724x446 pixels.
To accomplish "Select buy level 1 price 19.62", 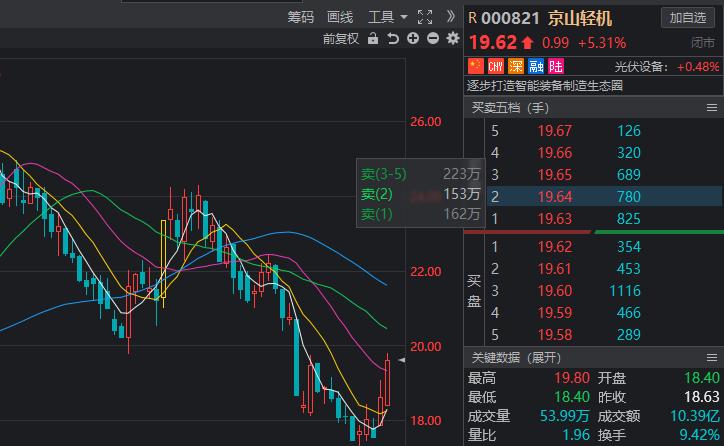I will click(555, 247).
